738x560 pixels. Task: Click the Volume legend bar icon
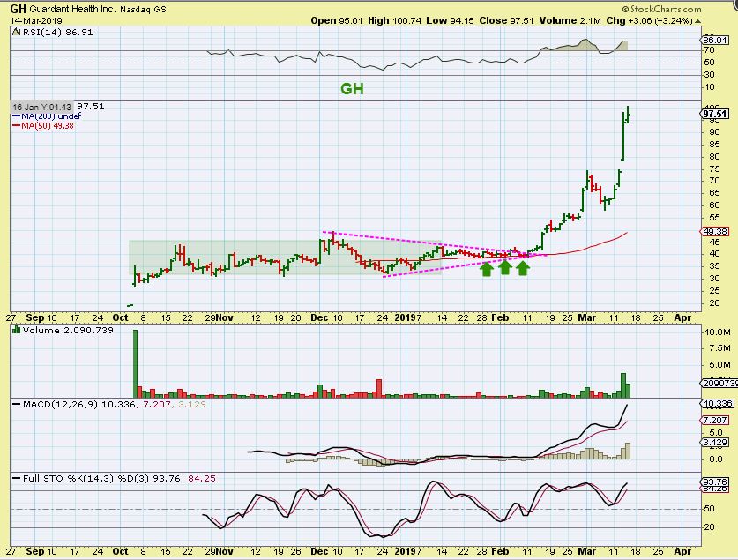(x=17, y=330)
